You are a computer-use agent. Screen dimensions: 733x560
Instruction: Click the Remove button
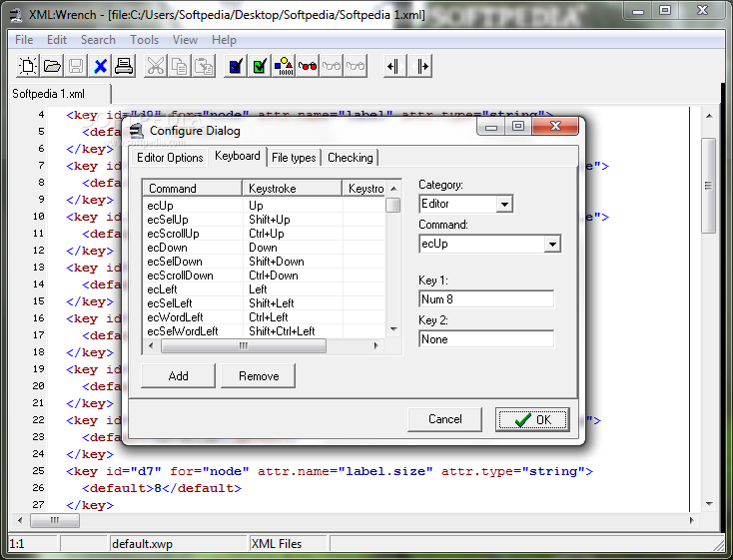click(x=259, y=375)
